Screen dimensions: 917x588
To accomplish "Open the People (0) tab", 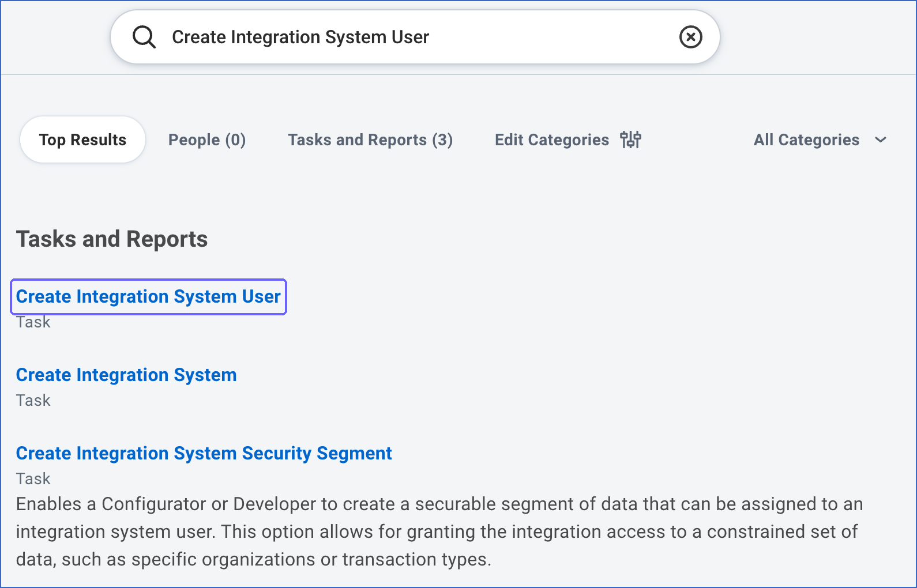I will [x=207, y=140].
